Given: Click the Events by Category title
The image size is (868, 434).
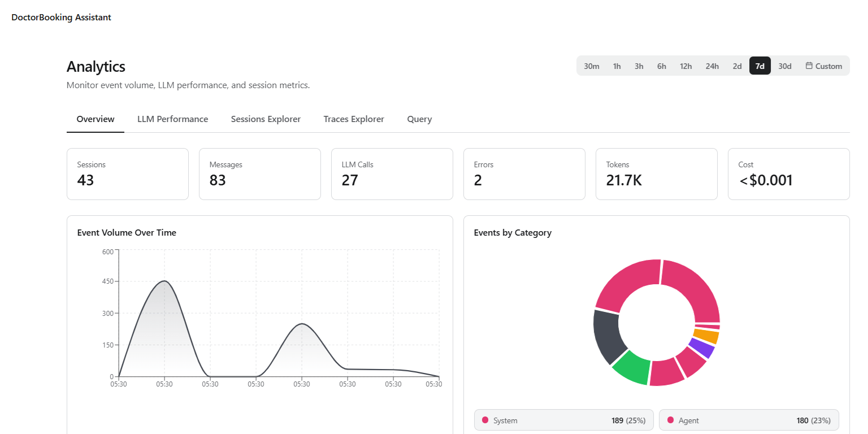Looking at the screenshot, I should click(x=513, y=233).
